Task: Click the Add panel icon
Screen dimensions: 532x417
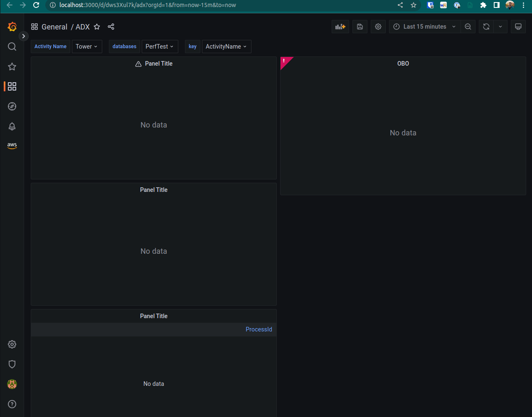Action: tap(340, 27)
